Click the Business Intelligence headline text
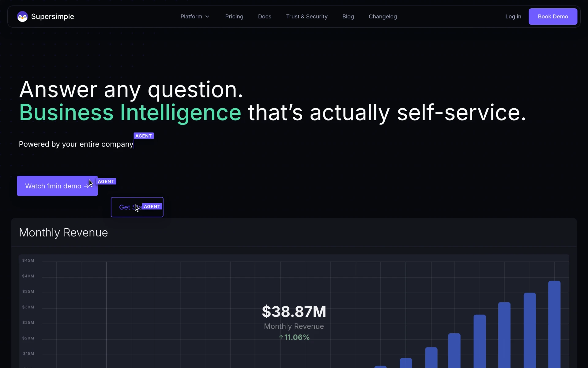The height and width of the screenshot is (368, 588). pyautogui.click(x=130, y=113)
